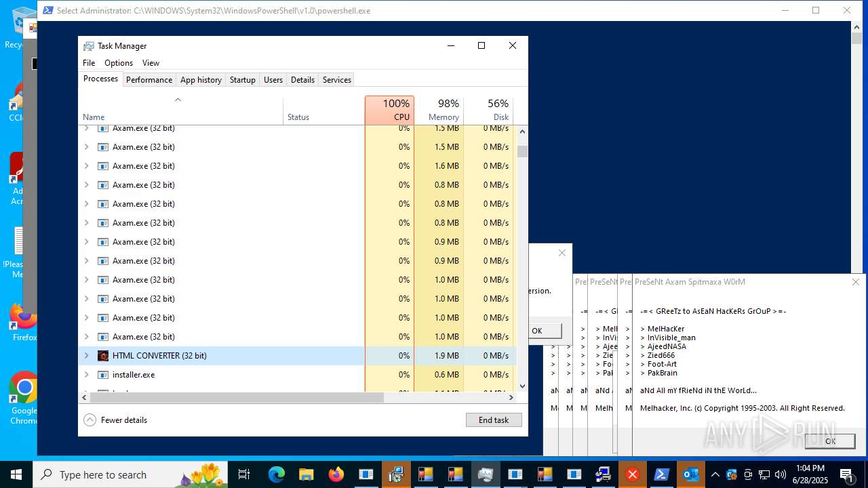This screenshot has width=868, height=488.
Task: Sort by the Name column header
Action: 181,110
